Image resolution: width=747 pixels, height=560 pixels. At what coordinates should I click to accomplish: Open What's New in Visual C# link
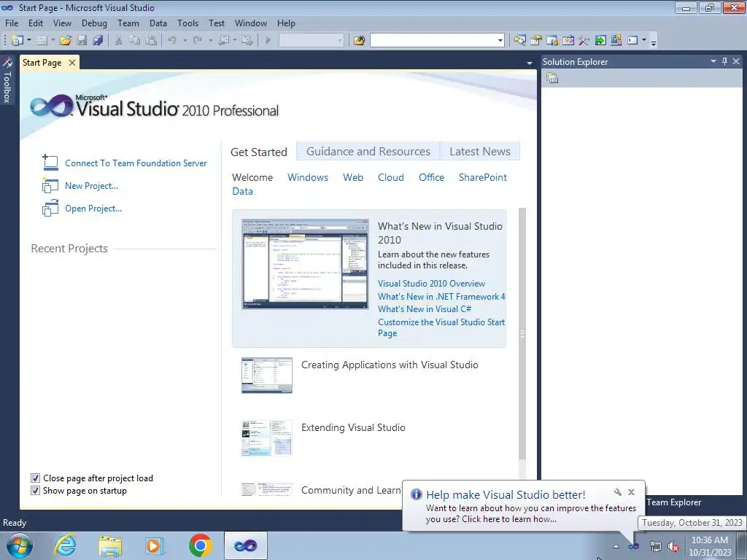[x=425, y=309]
